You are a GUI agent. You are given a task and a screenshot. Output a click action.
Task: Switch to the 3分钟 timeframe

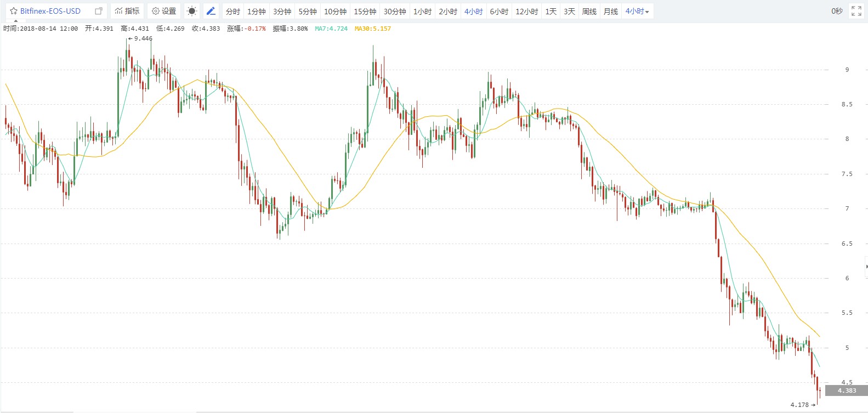[282, 12]
